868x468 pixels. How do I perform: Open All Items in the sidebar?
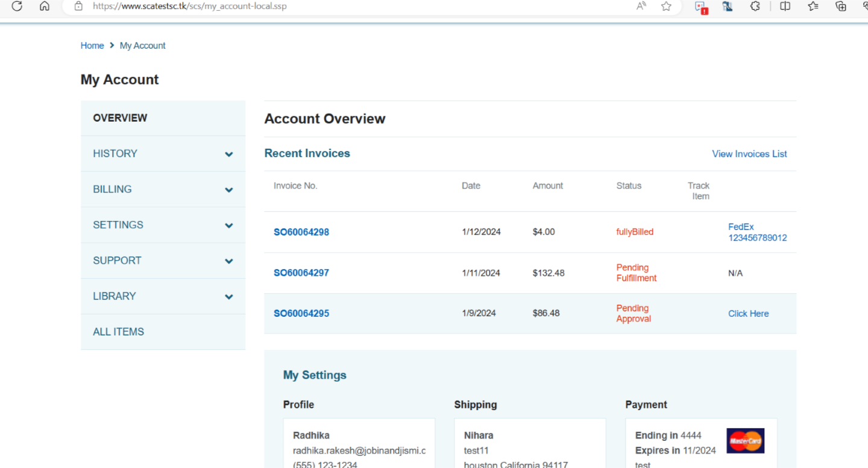coord(118,332)
